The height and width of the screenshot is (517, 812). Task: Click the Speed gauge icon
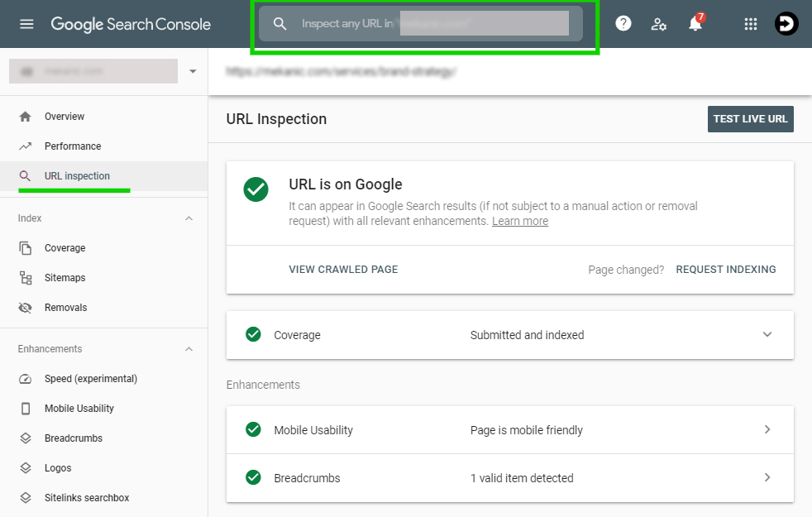click(x=25, y=379)
